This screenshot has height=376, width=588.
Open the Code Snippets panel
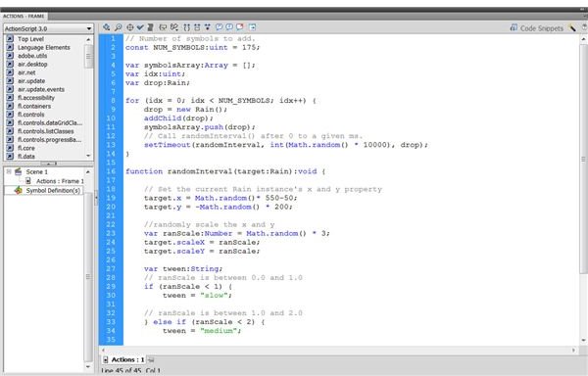tap(537, 28)
